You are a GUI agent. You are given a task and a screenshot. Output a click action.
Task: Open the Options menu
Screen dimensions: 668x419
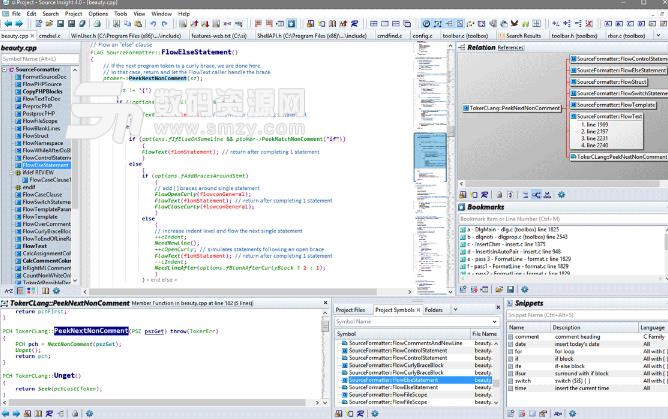click(98, 14)
